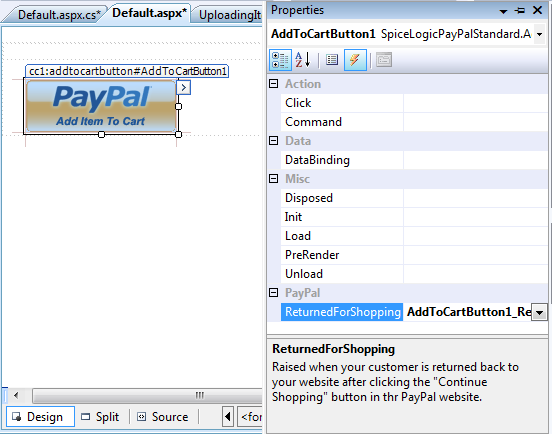
Task: Open Properties window position menu arrow
Action: 503,11
